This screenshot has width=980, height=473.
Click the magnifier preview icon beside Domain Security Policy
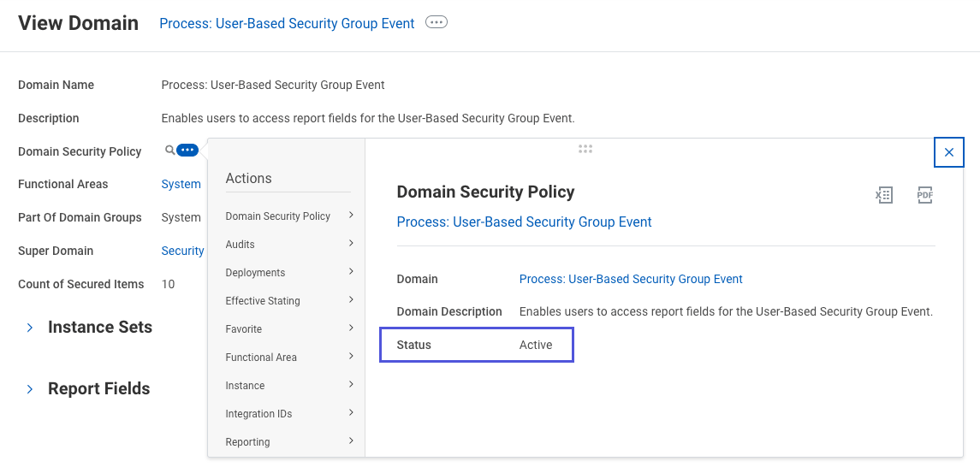point(169,151)
